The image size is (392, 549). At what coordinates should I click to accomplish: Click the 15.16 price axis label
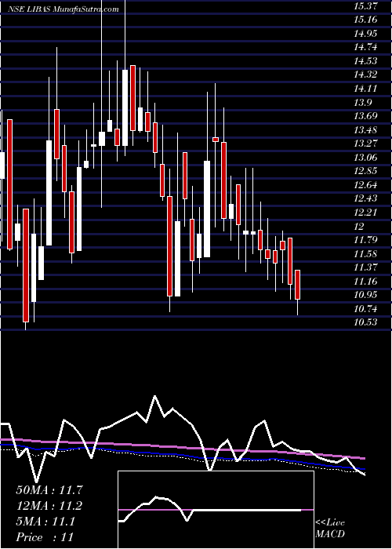click(366, 20)
